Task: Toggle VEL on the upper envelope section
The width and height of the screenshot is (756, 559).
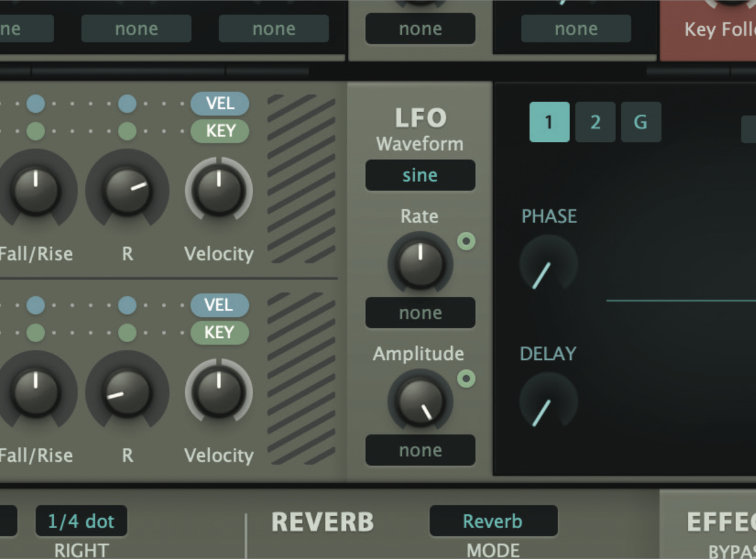Action: (219, 103)
